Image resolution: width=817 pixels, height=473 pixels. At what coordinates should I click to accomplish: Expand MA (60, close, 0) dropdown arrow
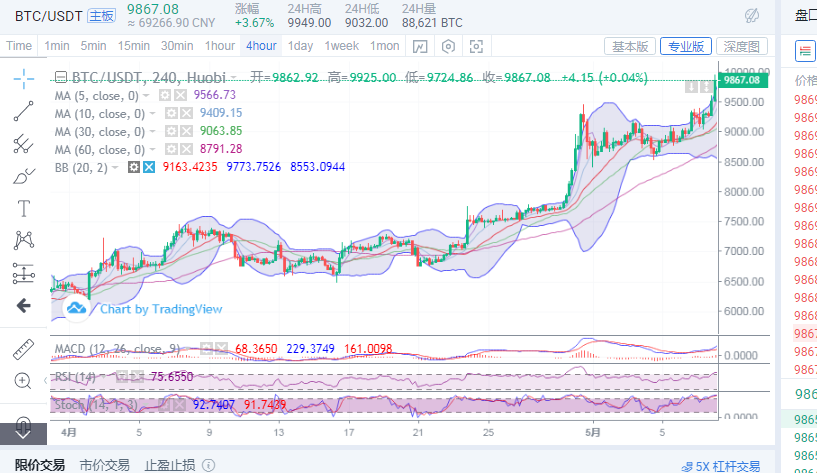point(153,150)
